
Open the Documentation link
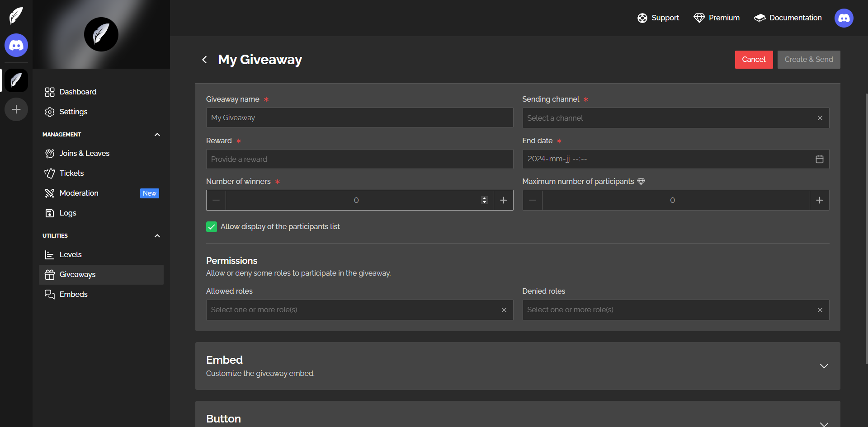(788, 18)
